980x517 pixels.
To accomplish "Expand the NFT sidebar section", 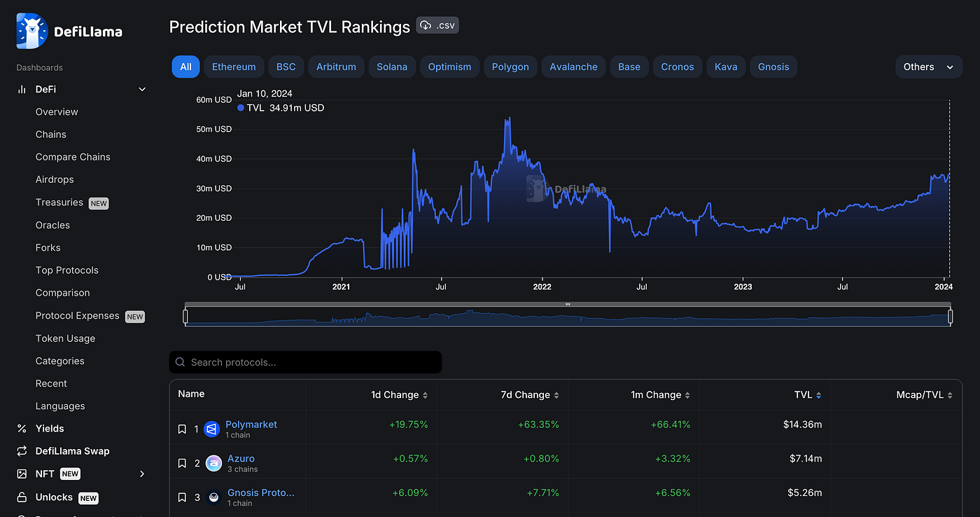I will tap(142, 474).
